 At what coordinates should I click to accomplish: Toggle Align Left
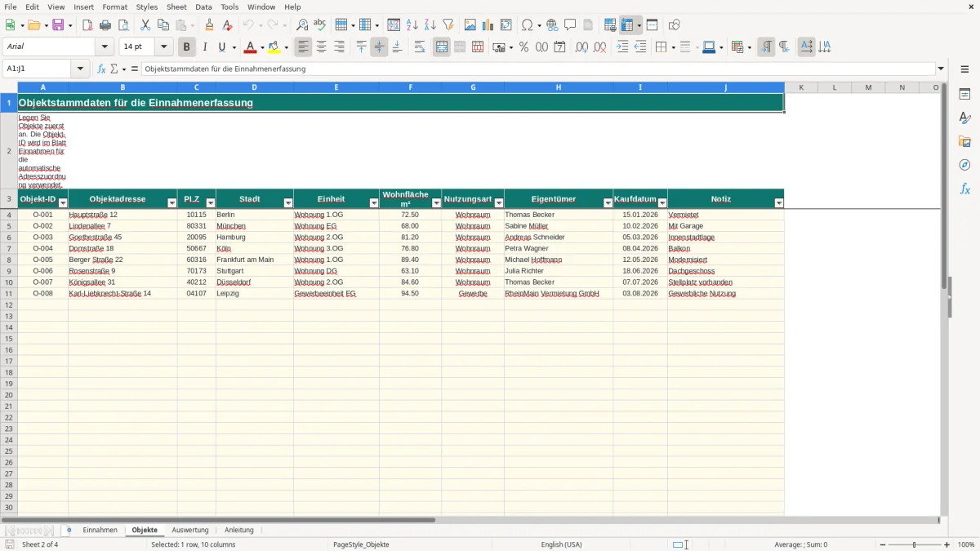(x=304, y=47)
